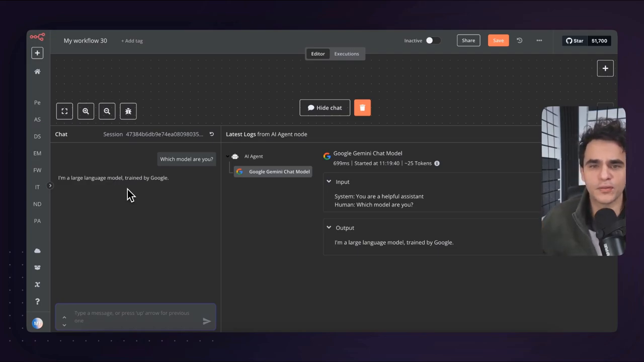Screen dimensions: 644x362
Task: Select Google Gemini Chat Model log entry
Action: tap(273, 171)
